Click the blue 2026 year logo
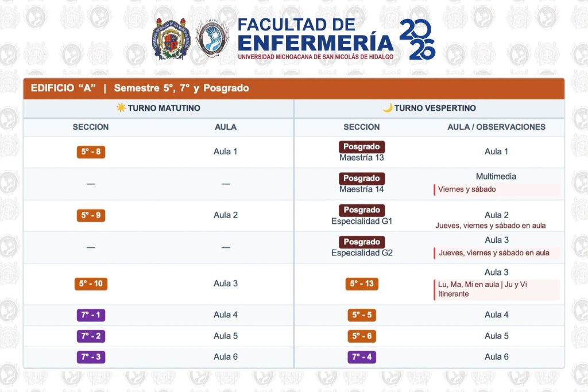Image resolution: width=588 pixels, height=392 pixels. click(x=417, y=40)
